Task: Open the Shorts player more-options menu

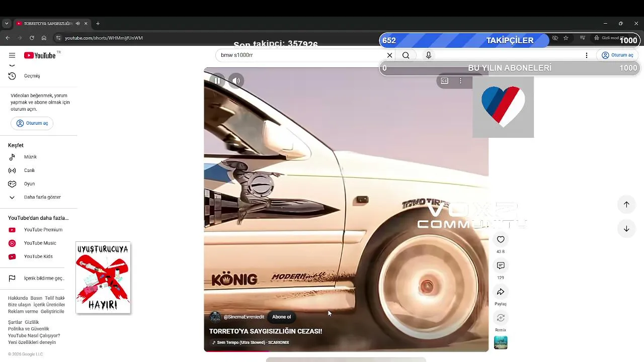Action: pyautogui.click(x=460, y=81)
